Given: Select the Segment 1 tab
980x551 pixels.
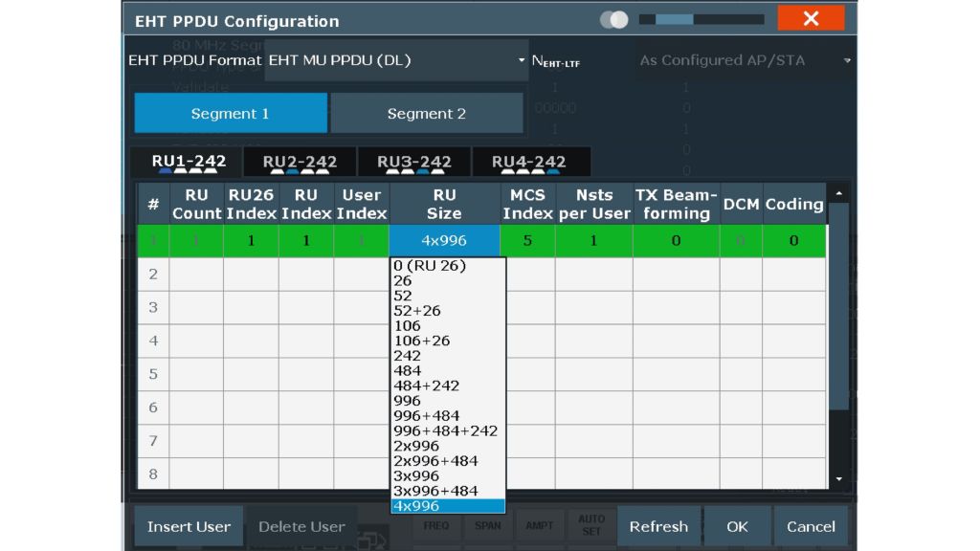Looking at the screenshot, I should 230,114.
